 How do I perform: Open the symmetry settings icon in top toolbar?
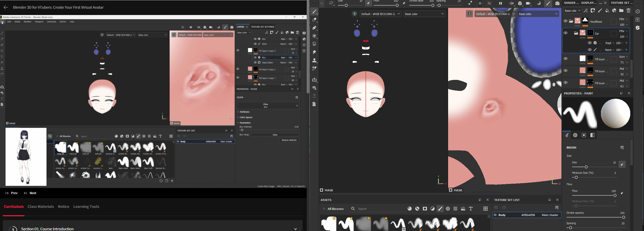512,4
